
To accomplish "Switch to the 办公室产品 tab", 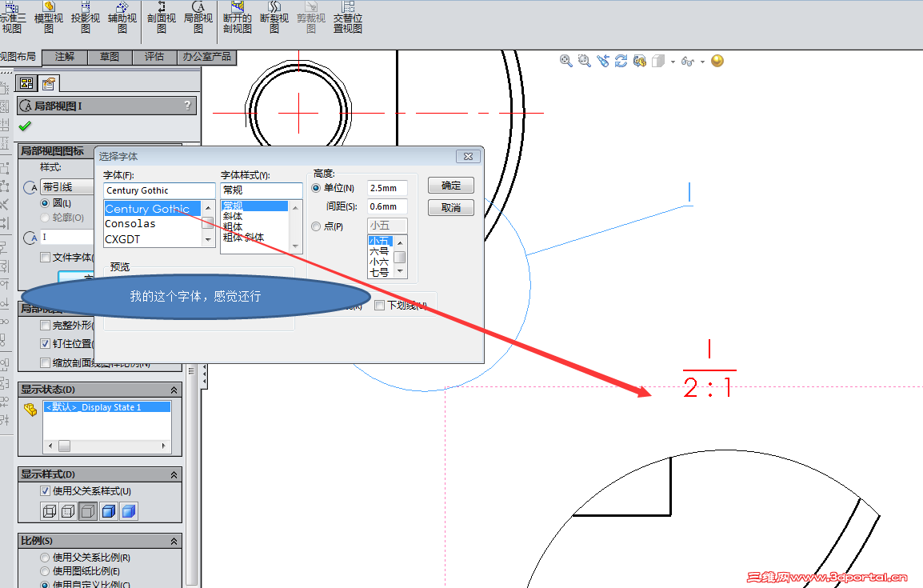I will coord(206,57).
